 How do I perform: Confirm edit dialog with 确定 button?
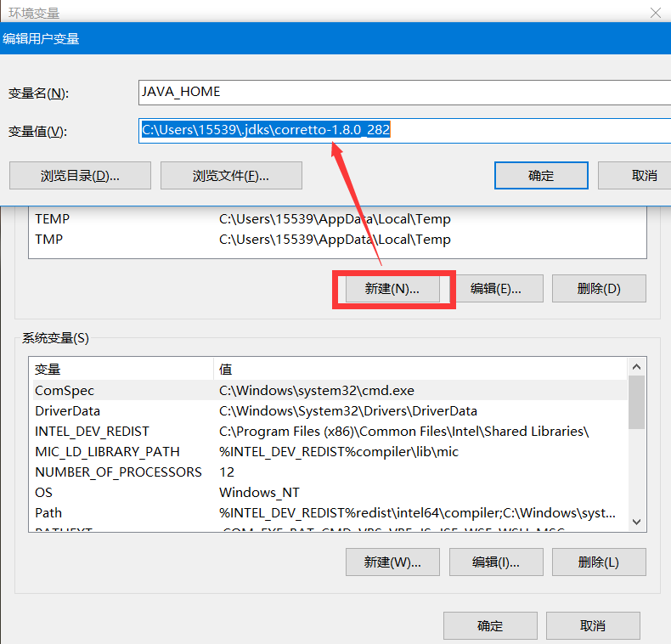click(x=541, y=176)
